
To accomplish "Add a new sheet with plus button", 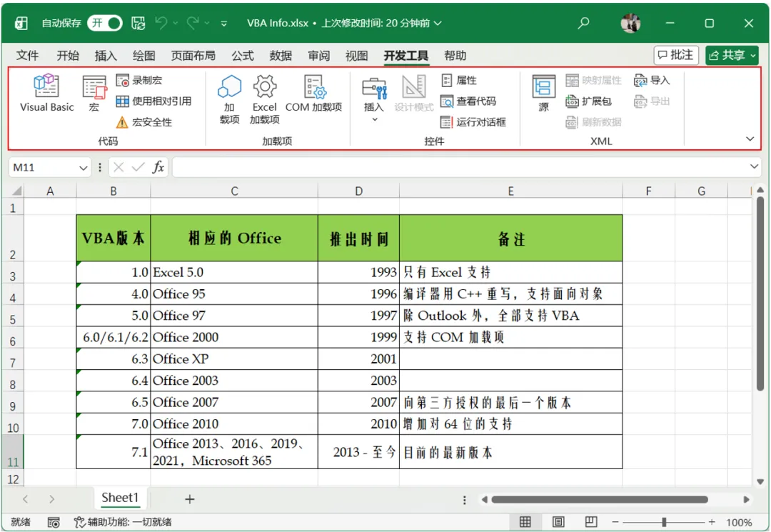I will click(x=189, y=499).
